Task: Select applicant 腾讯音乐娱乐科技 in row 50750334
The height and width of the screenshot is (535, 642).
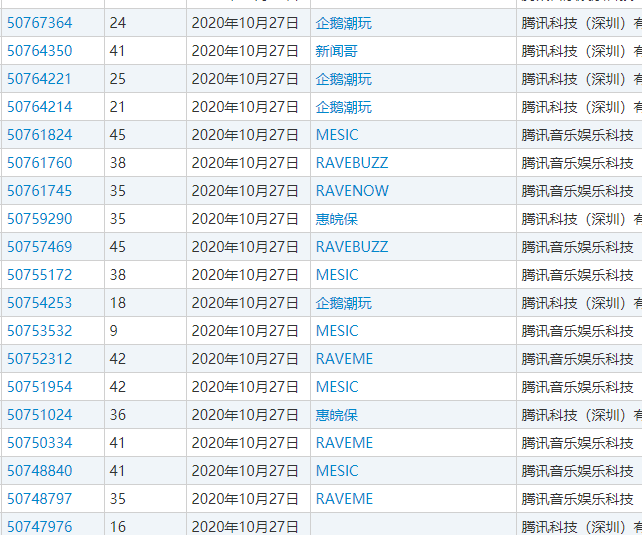Action: [x=579, y=443]
